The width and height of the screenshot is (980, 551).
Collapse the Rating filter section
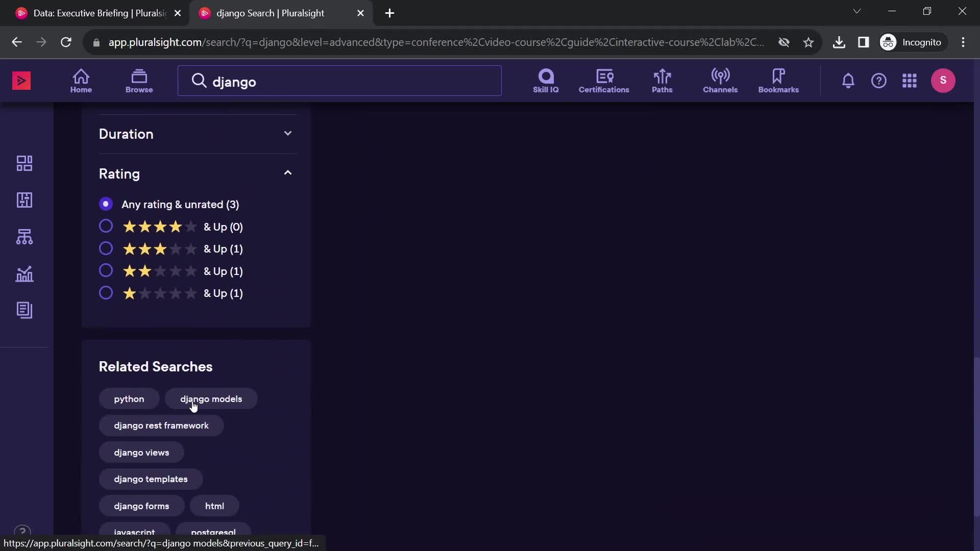point(287,173)
